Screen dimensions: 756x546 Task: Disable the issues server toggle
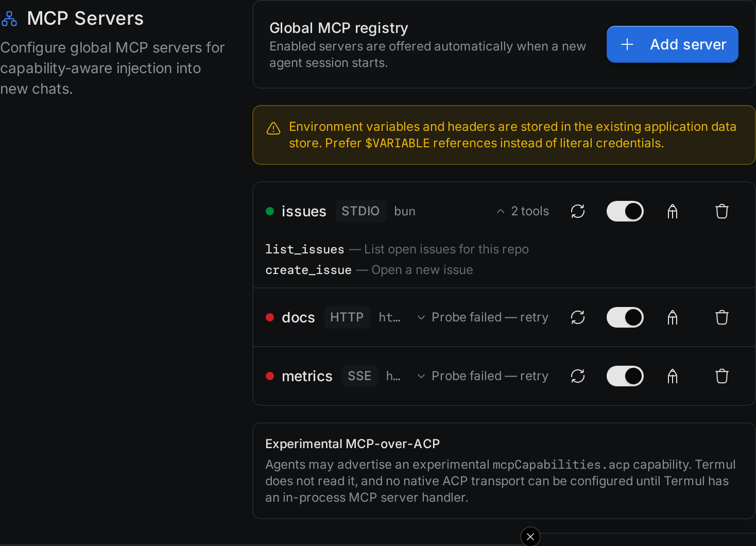625,211
